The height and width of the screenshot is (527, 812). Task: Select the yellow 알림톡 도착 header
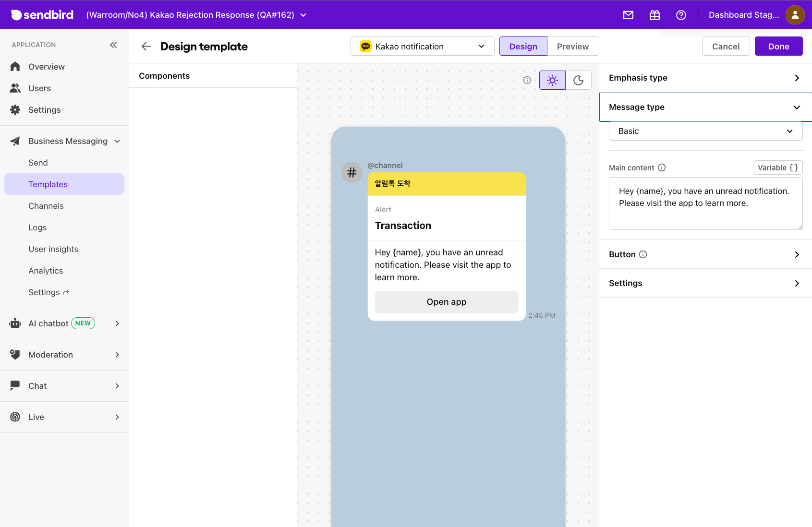click(x=447, y=183)
